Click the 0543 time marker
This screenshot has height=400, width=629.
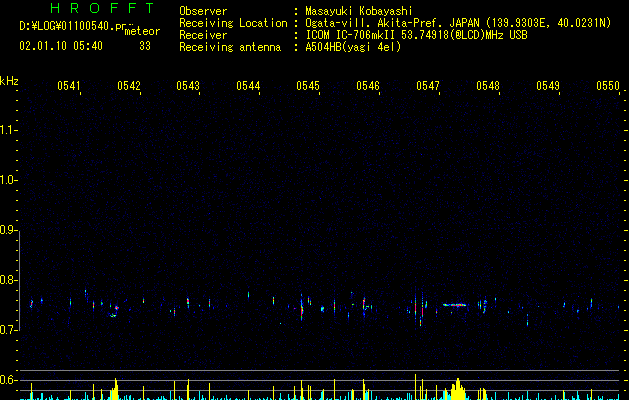click(x=188, y=86)
